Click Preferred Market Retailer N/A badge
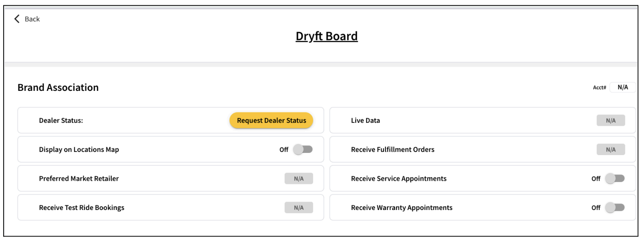 coord(299,179)
